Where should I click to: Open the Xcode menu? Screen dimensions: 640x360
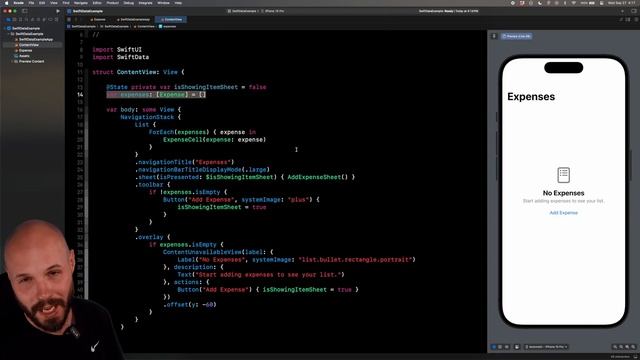[x=19, y=3]
